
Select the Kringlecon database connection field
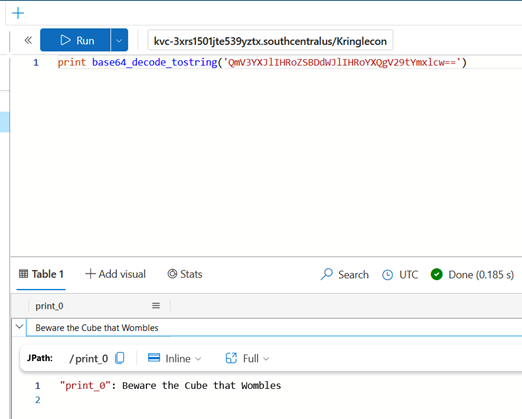(x=270, y=41)
